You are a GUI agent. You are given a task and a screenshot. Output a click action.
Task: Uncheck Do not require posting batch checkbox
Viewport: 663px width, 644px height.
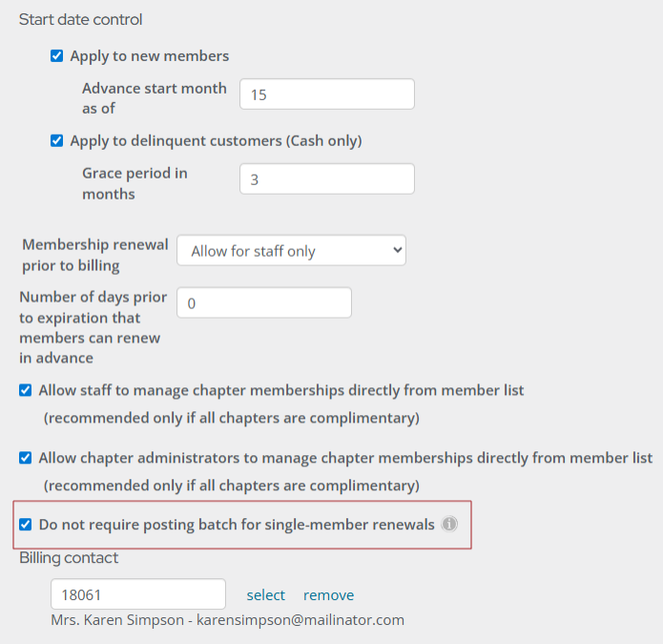[26, 525]
